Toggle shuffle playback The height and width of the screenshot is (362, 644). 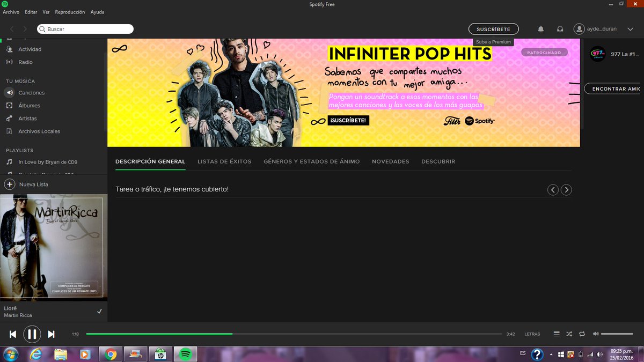pos(569,334)
